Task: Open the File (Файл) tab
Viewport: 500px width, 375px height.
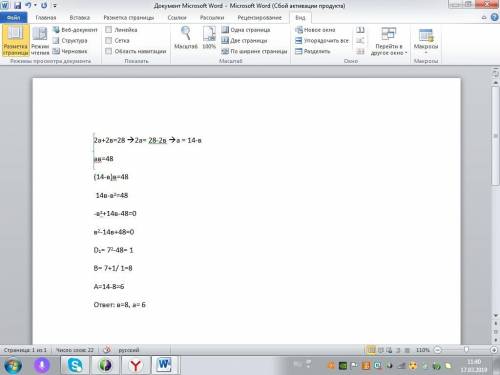Action: click(x=13, y=17)
